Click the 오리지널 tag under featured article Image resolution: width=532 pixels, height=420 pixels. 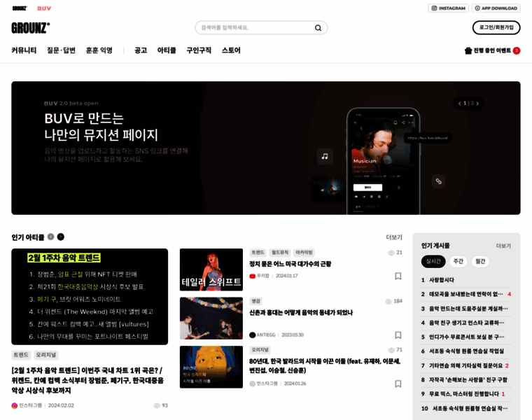point(45,355)
